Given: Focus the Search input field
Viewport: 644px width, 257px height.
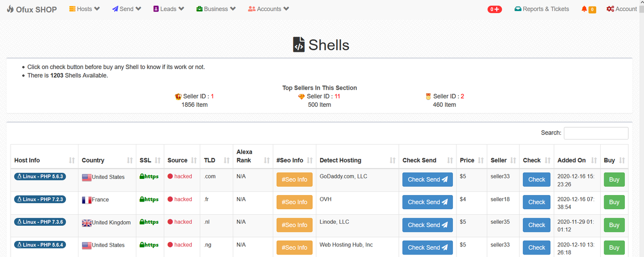Looking at the screenshot, I should [x=596, y=133].
